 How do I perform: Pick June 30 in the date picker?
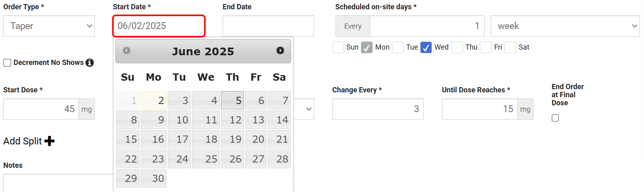point(154,178)
